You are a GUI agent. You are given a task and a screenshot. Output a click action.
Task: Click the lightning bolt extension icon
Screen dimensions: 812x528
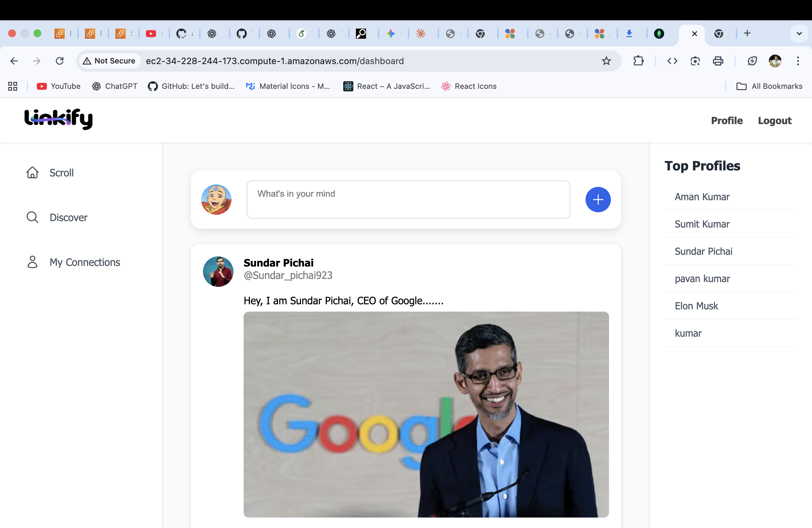752,61
